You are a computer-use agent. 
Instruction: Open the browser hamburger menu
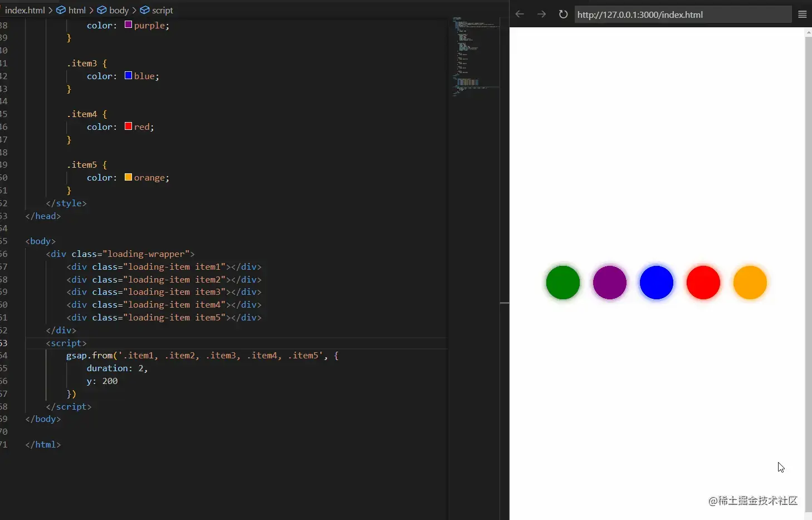coord(803,14)
